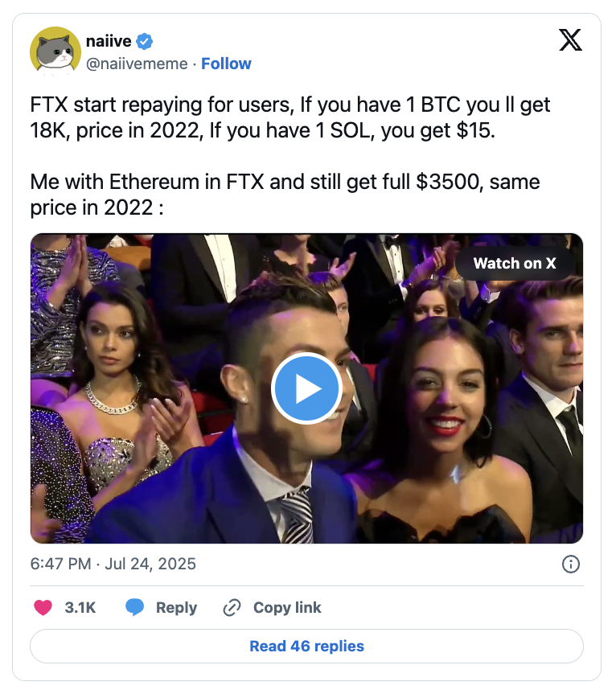The height and width of the screenshot is (698, 616).
Task: Click the blue verified badge
Action: pyautogui.click(x=144, y=41)
